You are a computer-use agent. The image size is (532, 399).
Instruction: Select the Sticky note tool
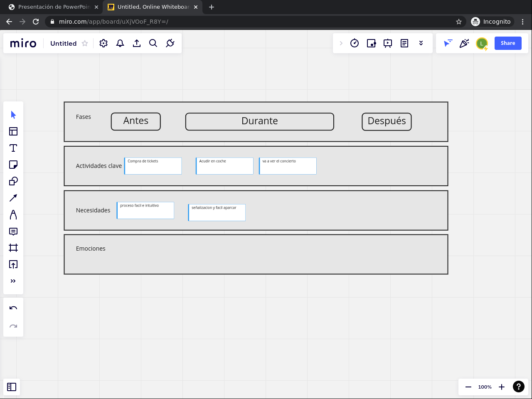(x=13, y=165)
